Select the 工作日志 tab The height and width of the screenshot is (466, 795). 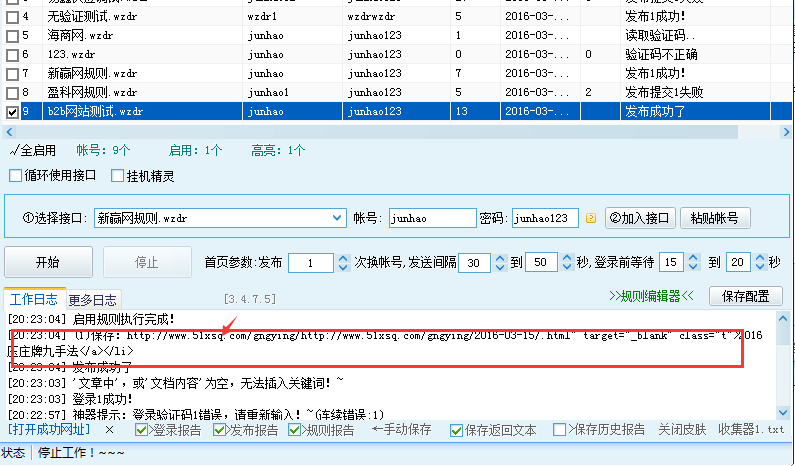35,299
